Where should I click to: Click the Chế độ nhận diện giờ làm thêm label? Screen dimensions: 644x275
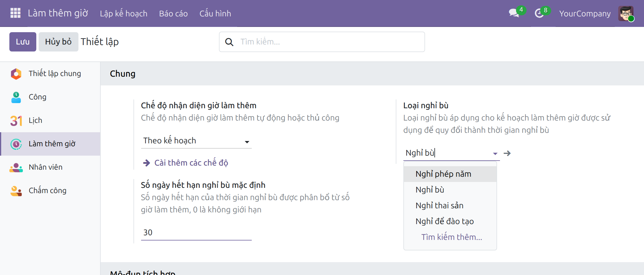tap(198, 106)
